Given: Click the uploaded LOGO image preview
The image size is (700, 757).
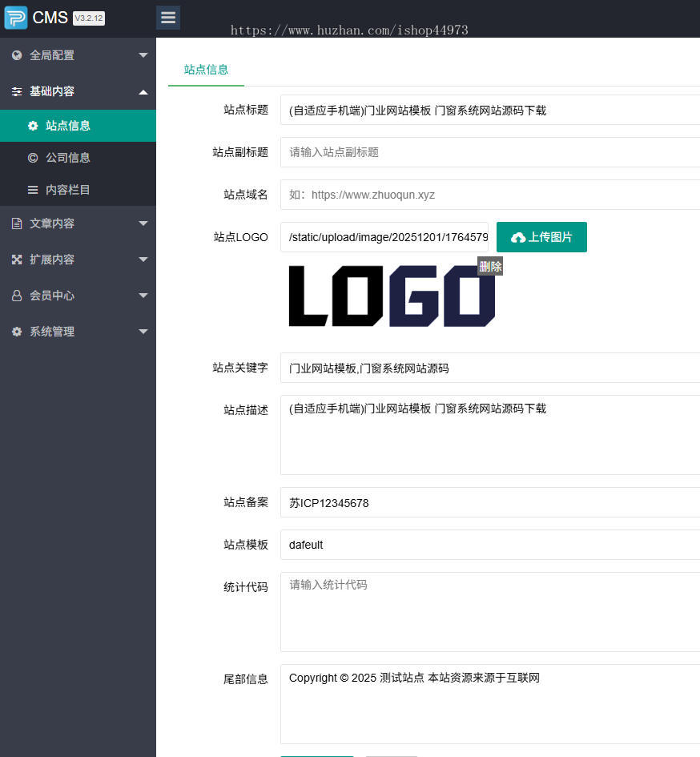Looking at the screenshot, I should point(392,296).
